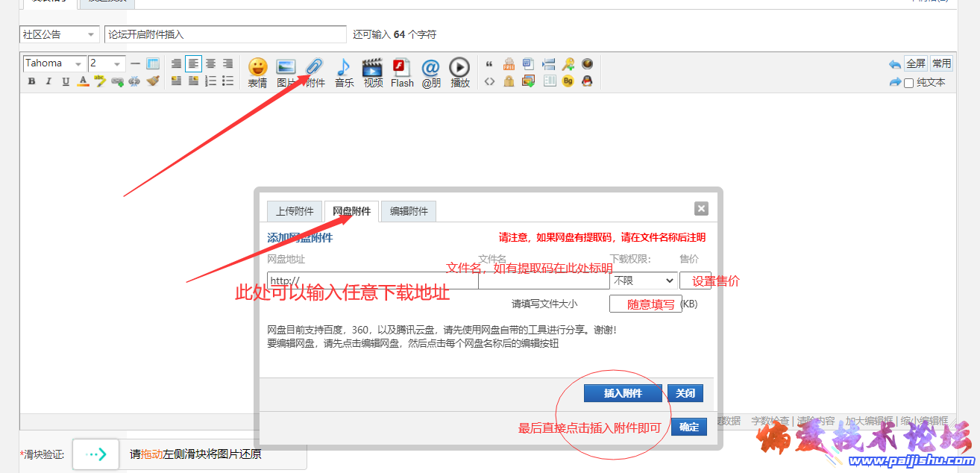Open the 不限 download permission dropdown

coord(644,281)
